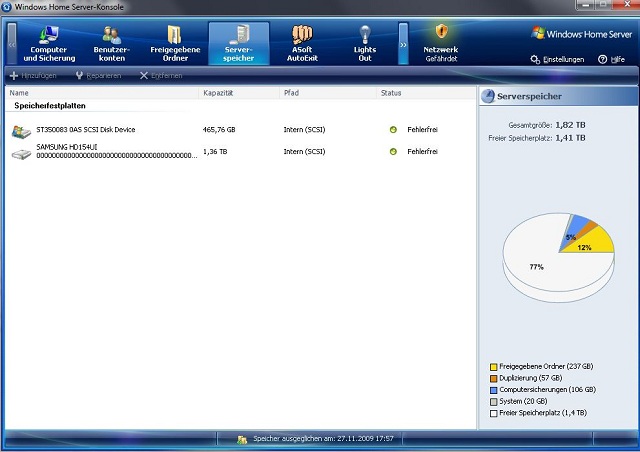
Task: Select the ST350083 0AS SCSI Disk Device row
Action: coord(240,130)
